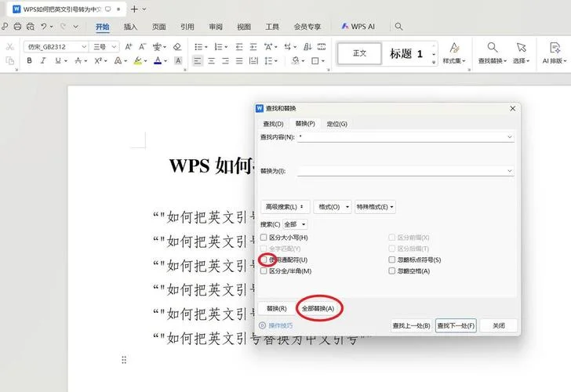
Task: Click the Copy icon below scissors
Action: click(10, 61)
